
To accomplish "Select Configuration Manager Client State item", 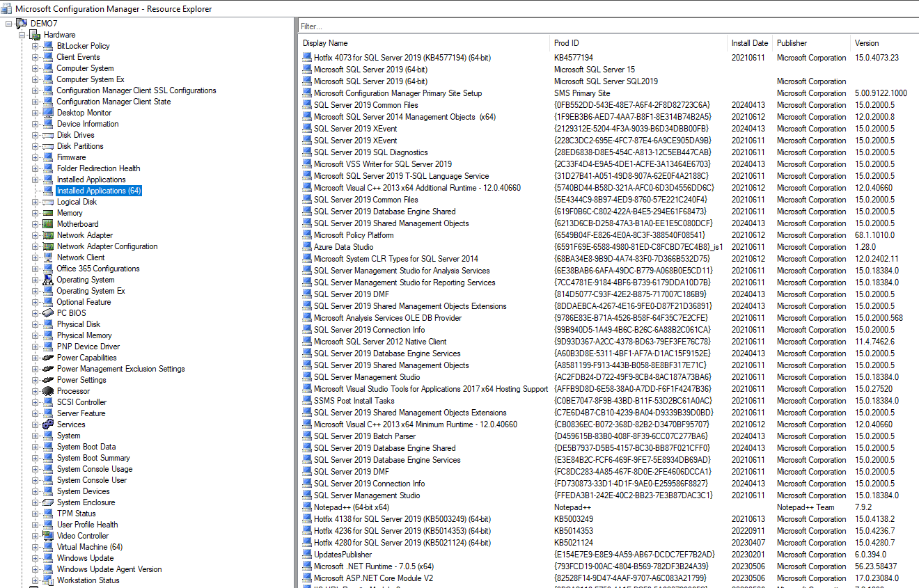I will pyautogui.click(x=113, y=102).
